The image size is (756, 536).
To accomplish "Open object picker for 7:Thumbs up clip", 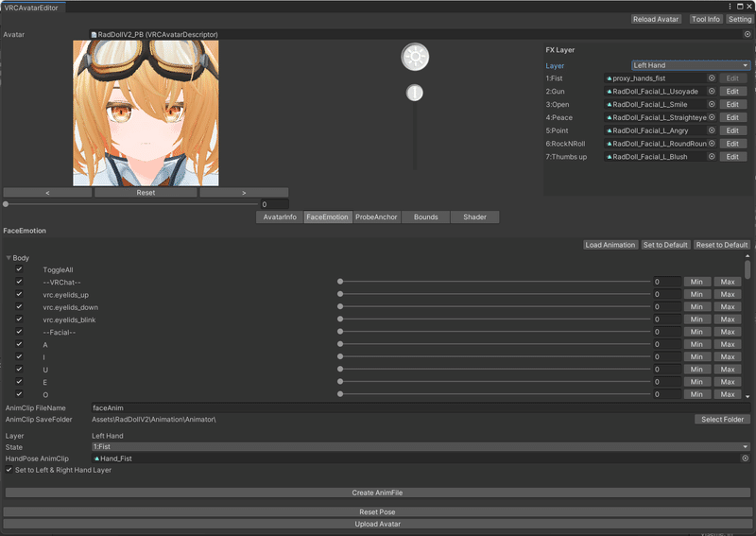I will coord(712,156).
